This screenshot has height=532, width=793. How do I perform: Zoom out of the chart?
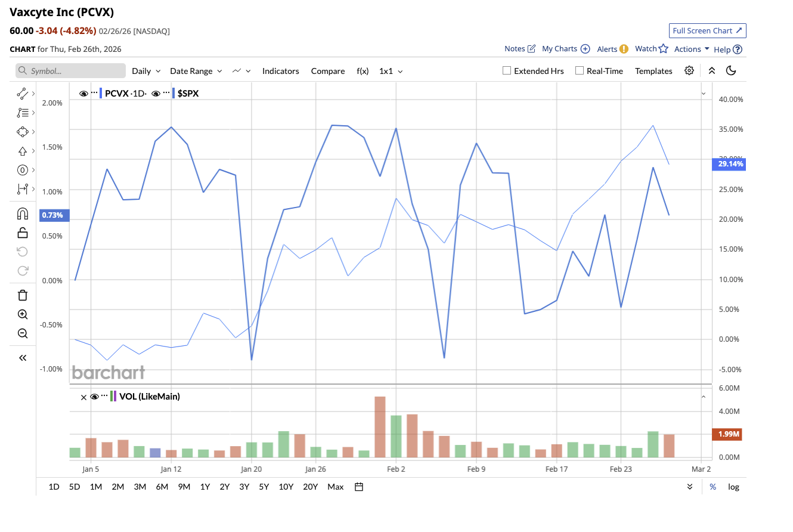23,333
